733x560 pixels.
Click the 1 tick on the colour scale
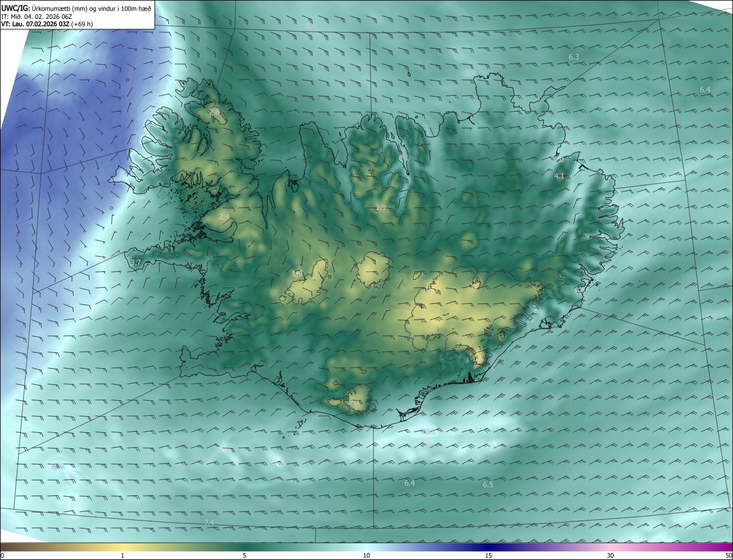[x=123, y=556]
